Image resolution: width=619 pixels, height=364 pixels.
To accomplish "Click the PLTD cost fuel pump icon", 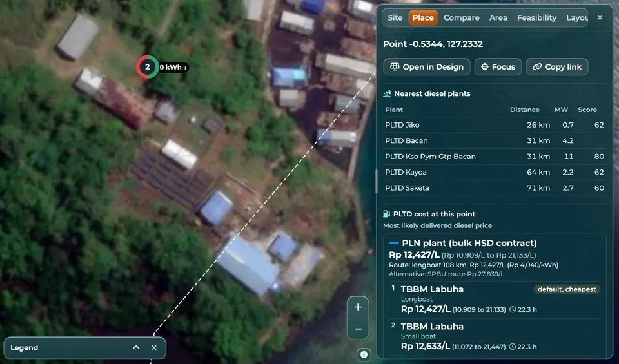I will pos(386,214).
